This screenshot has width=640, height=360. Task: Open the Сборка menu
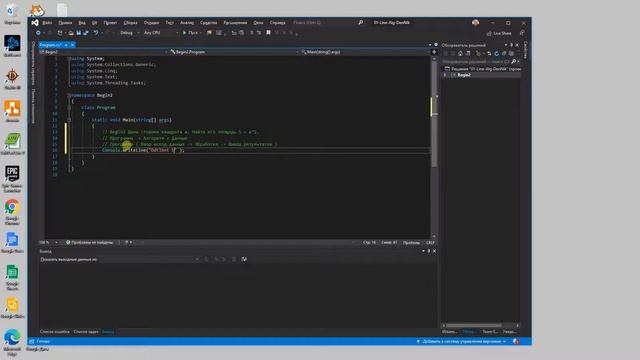131,23
